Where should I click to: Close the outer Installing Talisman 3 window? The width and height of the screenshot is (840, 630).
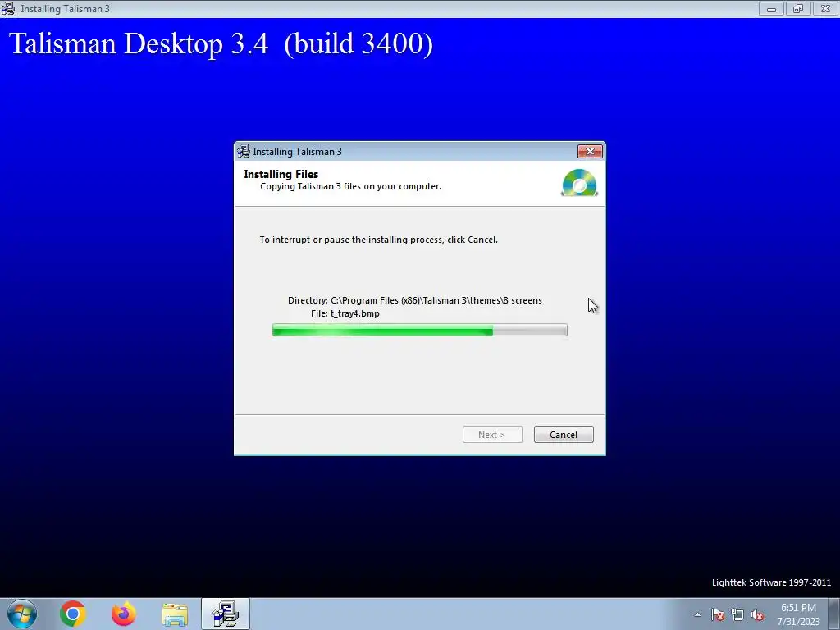pos(825,8)
